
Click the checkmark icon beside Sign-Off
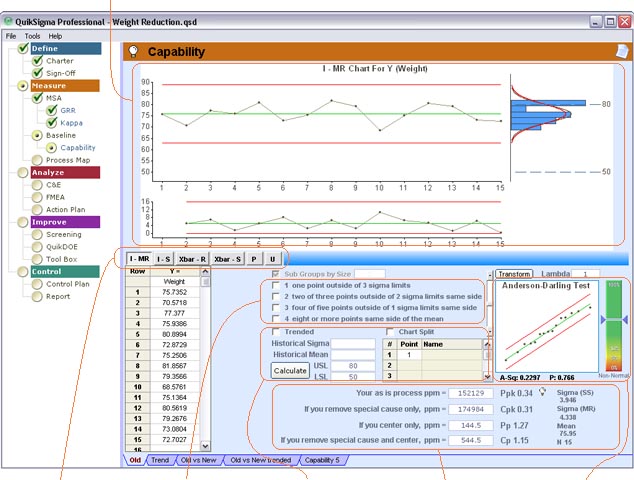coord(38,73)
